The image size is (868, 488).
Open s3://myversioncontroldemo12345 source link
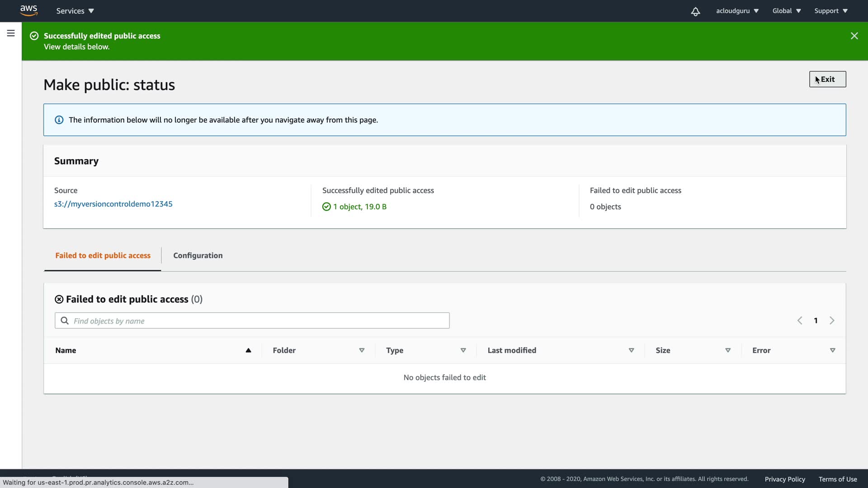pos(113,204)
